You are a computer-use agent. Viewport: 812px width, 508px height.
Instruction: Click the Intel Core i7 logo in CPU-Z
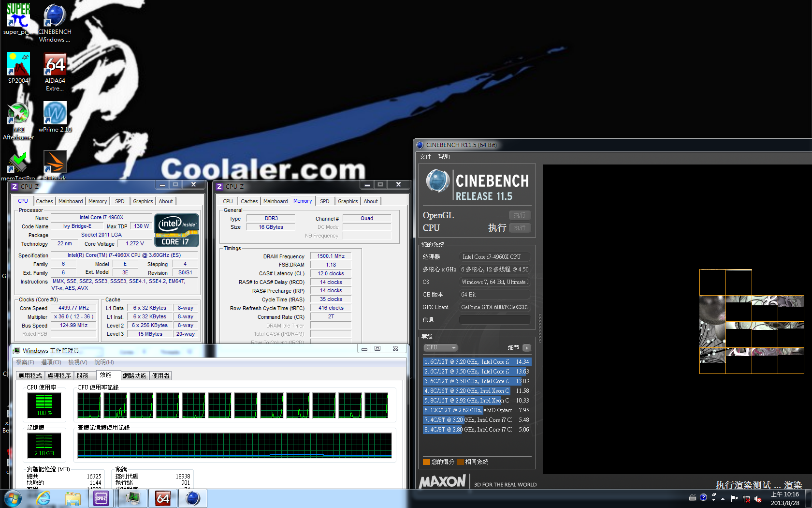click(x=176, y=230)
